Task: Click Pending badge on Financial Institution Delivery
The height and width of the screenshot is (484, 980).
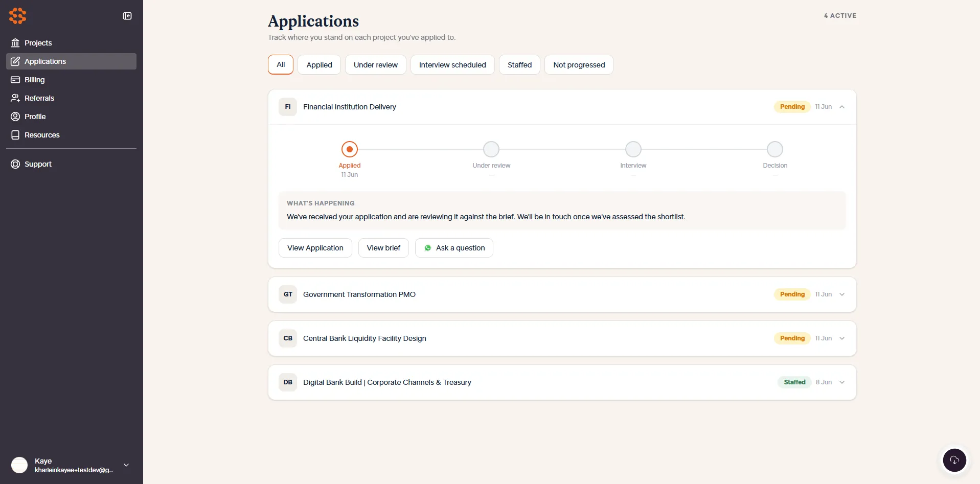Action: (x=792, y=107)
